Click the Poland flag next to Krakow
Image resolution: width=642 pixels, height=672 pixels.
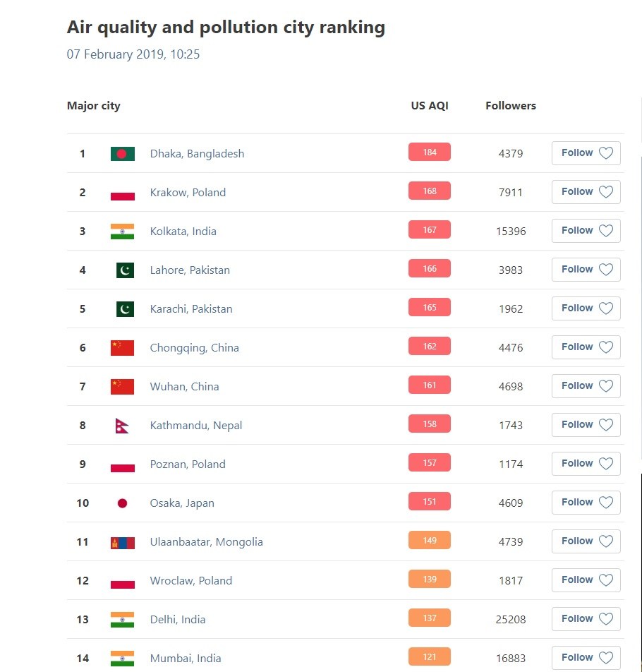tap(122, 193)
